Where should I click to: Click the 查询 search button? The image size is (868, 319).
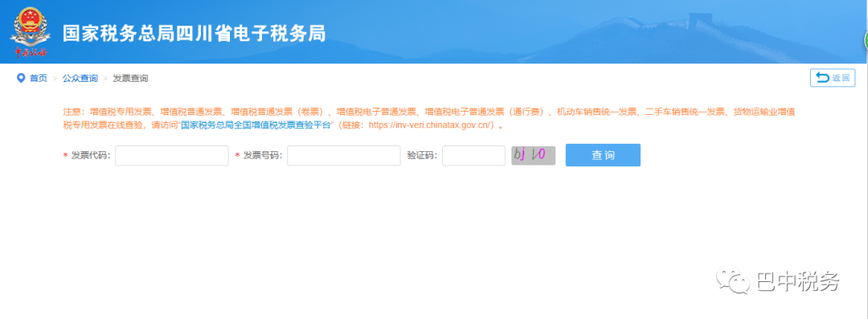(x=603, y=155)
